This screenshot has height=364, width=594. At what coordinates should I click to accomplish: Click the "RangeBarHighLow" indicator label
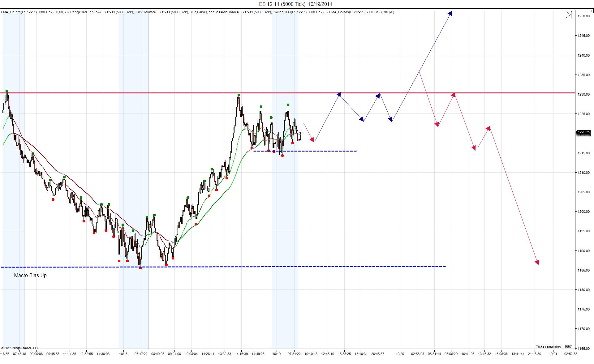pyautogui.click(x=102, y=12)
